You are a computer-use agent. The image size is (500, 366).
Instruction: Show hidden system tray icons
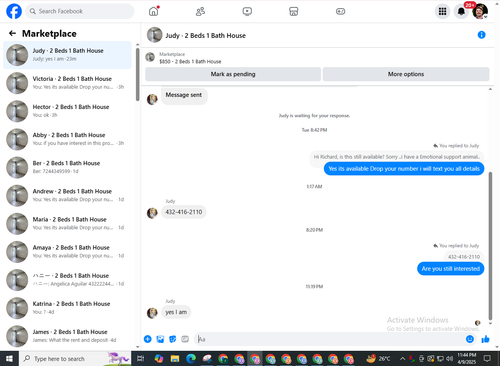[402, 359]
